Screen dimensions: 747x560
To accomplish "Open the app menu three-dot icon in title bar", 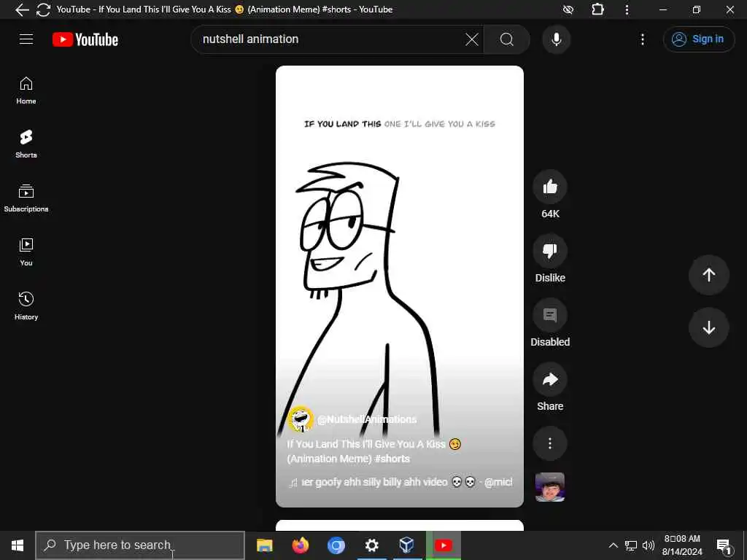I will point(627,9).
